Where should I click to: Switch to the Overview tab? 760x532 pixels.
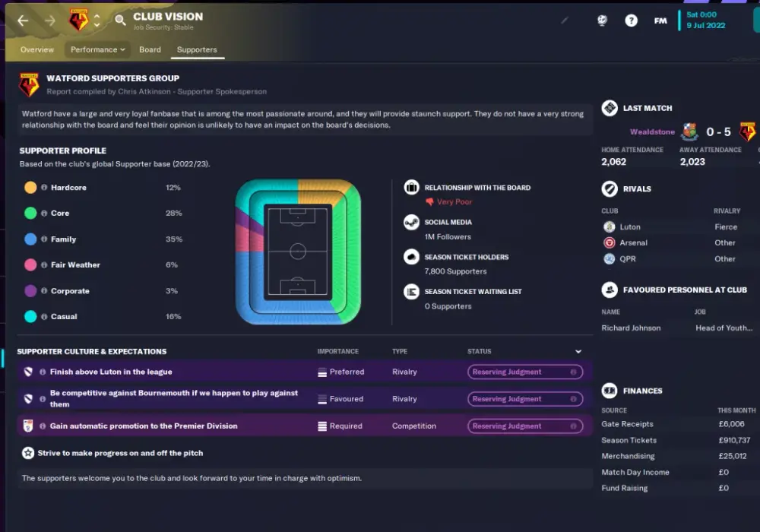point(37,49)
